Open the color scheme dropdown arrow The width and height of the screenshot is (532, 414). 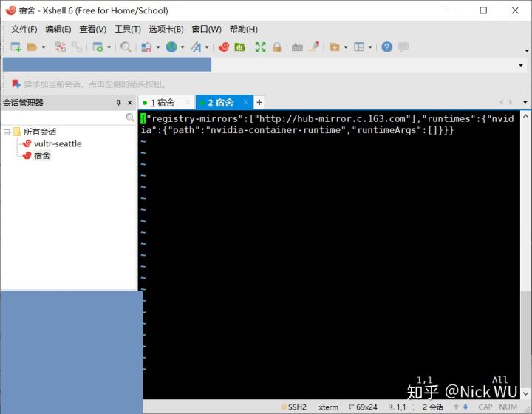tap(158, 47)
